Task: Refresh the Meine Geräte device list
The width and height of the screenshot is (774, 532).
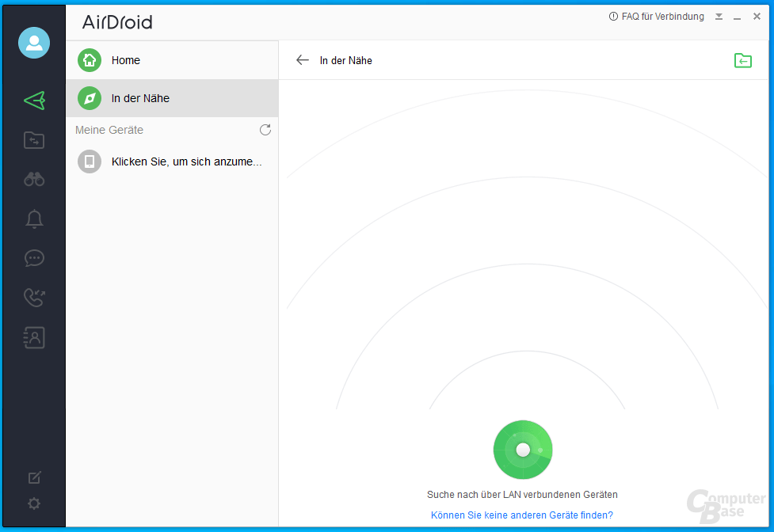Action: point(265,130)
